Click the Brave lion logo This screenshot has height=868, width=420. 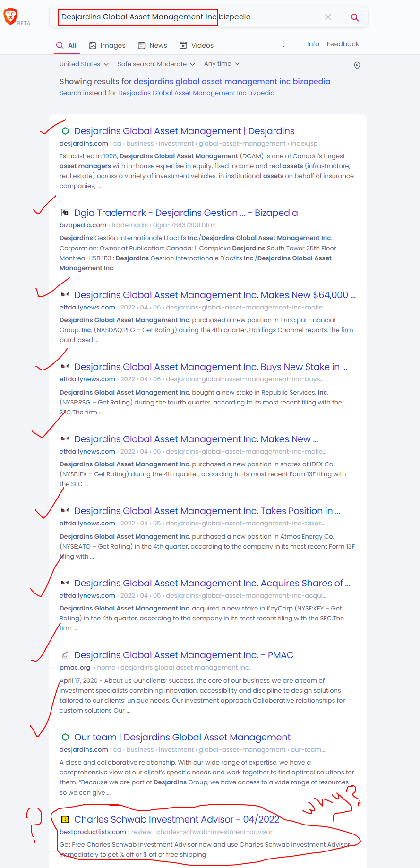pos(10,17)
